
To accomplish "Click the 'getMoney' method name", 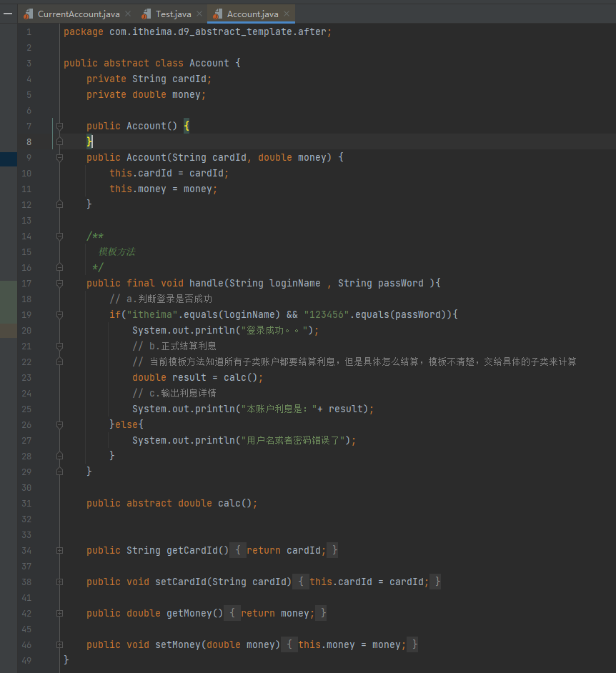I will coord(189,613).
